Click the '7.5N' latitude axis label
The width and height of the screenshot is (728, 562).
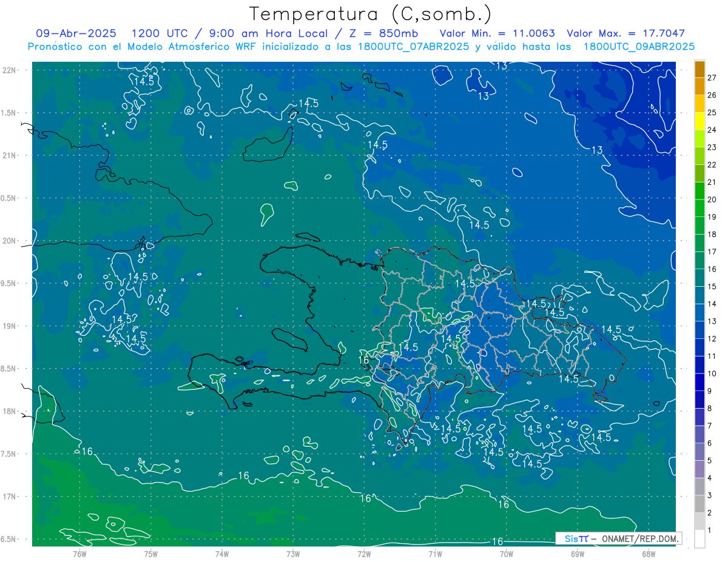[x=8, y=453]
